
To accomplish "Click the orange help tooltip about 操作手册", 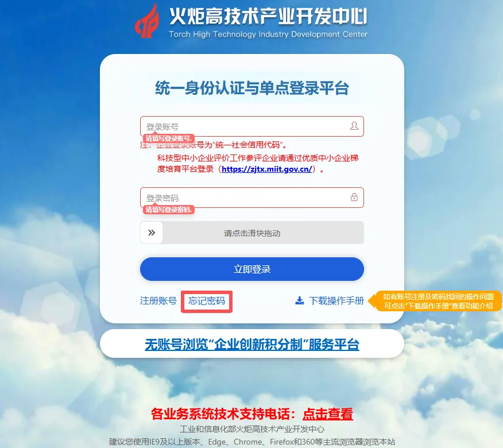I will (435, 301).
